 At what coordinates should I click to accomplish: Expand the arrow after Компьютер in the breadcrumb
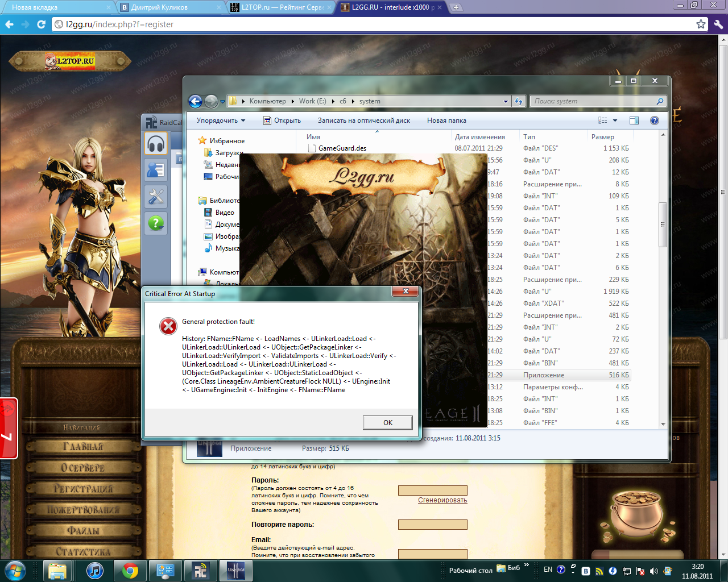pyautogui.click(x=293, y=101)
